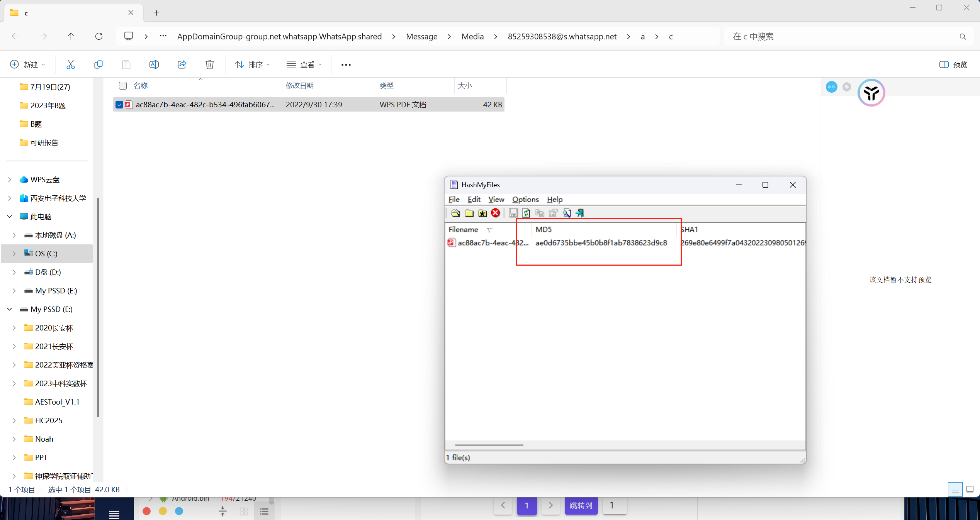Expand the FIC2025 folder node

click(x=14, y=420)
